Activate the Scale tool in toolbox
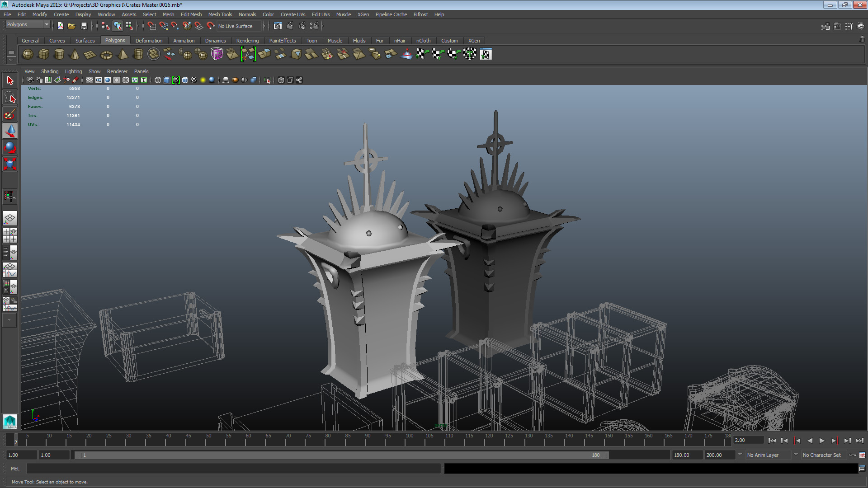Image resolution: width=868 pixels, height=488 pixels. pyautogui.click(x=10, y=164)
